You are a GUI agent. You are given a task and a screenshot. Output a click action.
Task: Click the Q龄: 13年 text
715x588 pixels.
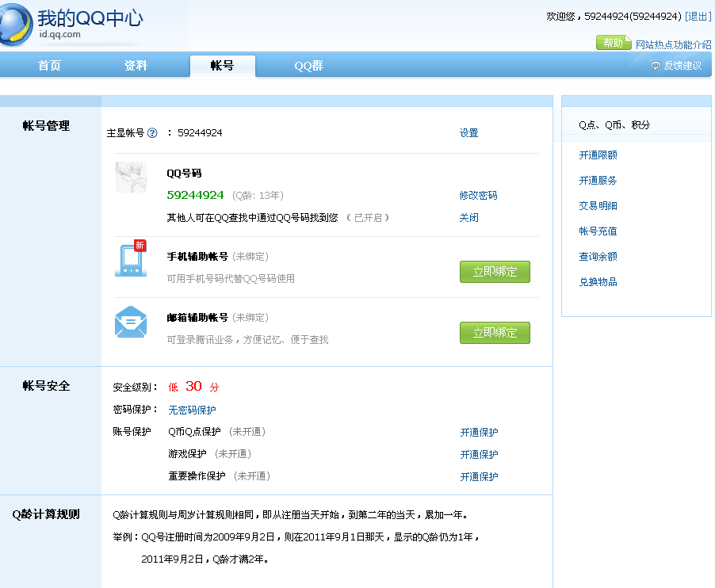(258, 196)
